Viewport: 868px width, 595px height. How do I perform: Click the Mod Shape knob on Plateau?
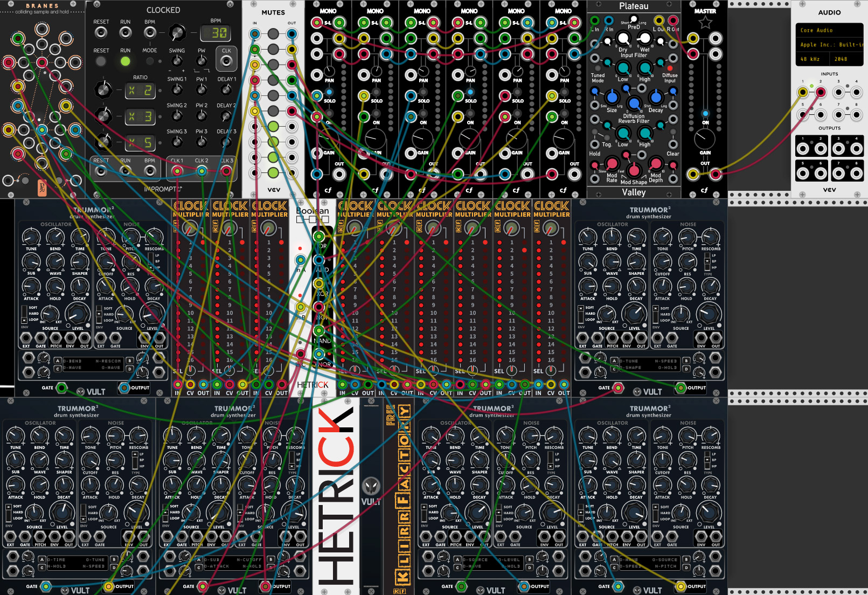pos(634,171)
